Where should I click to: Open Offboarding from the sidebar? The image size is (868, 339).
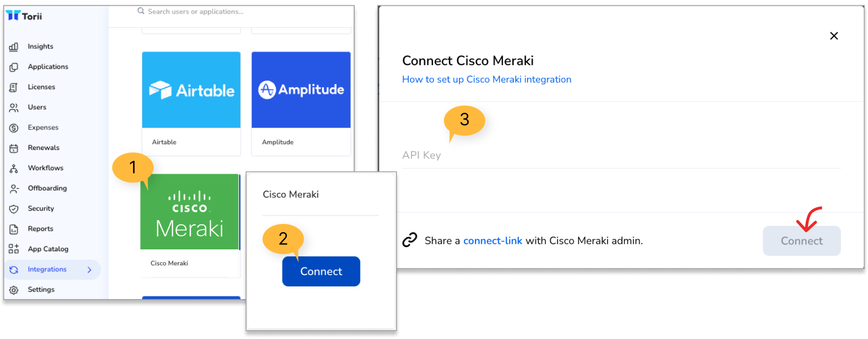click(x=47, y=188)
